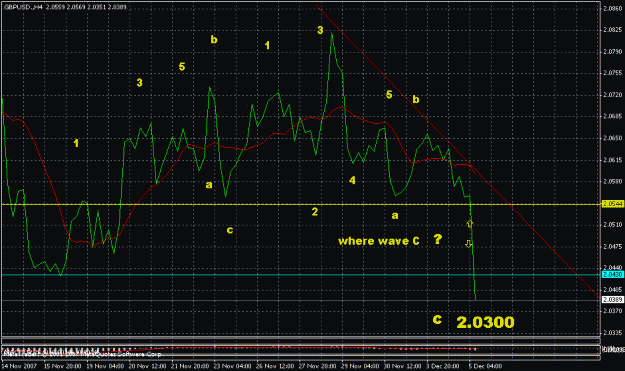
Task: Click the 2.0825 price scale label
Action: (x=613, y=30)
